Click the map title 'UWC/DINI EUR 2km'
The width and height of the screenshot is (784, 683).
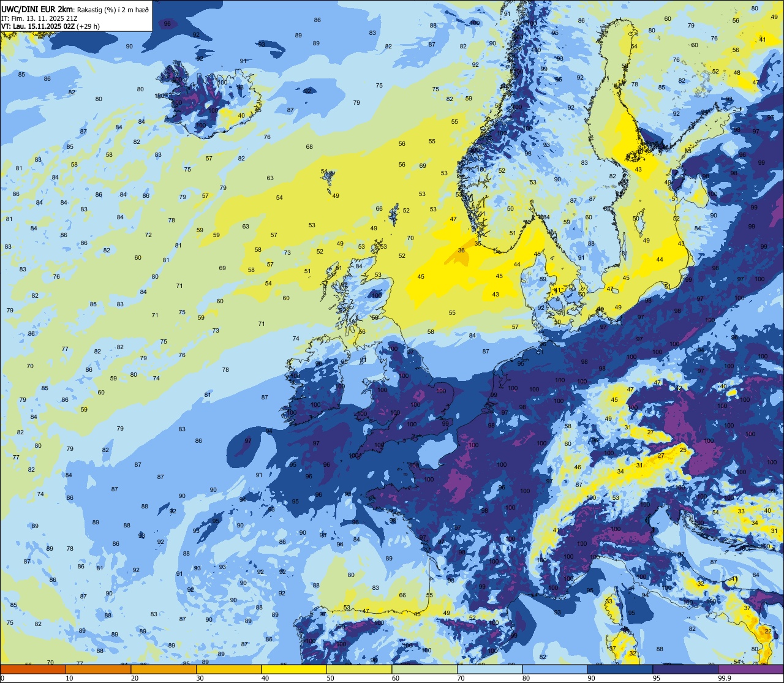click(37, 9)
